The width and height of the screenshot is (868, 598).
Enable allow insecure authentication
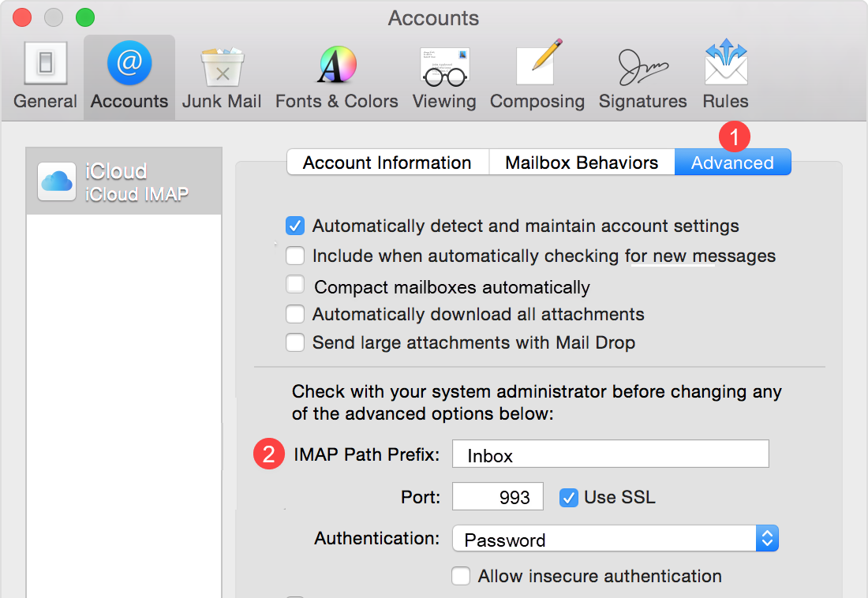coord(461,576)
